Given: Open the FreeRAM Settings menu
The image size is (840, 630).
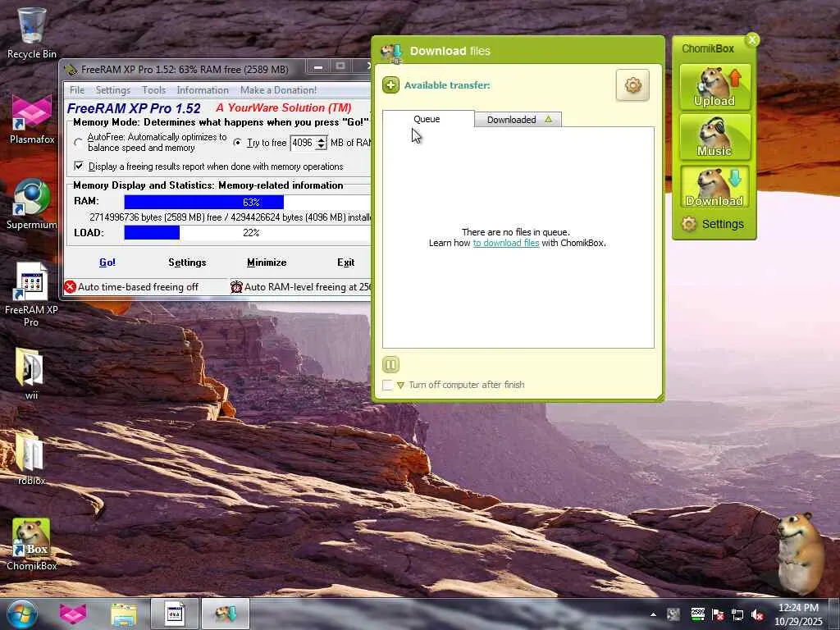Looking at the screenshot, I should point(113,90).
